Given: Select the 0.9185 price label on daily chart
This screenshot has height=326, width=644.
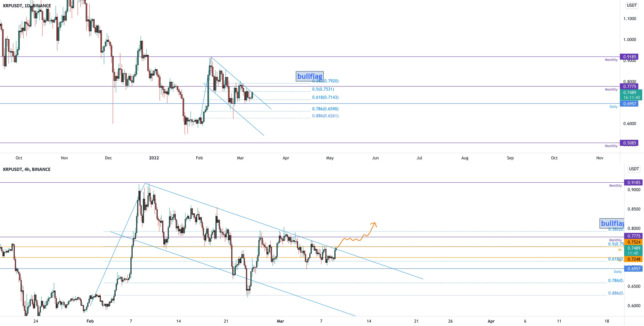Looking at the screenshot, I should click(x=629, y=57).
